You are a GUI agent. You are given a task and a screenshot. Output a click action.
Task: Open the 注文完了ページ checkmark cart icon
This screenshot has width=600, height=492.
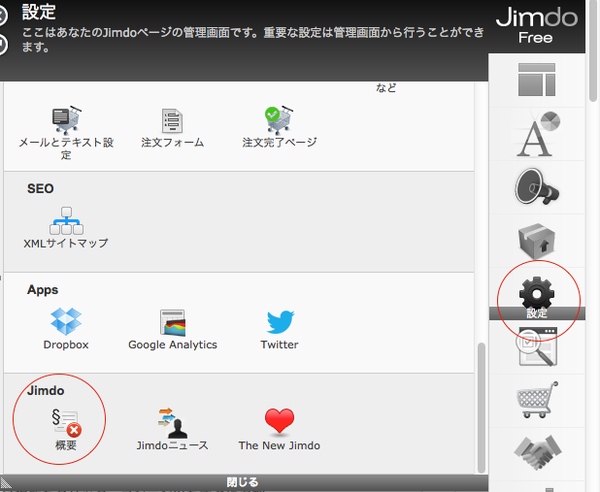[x=279, y=120]
